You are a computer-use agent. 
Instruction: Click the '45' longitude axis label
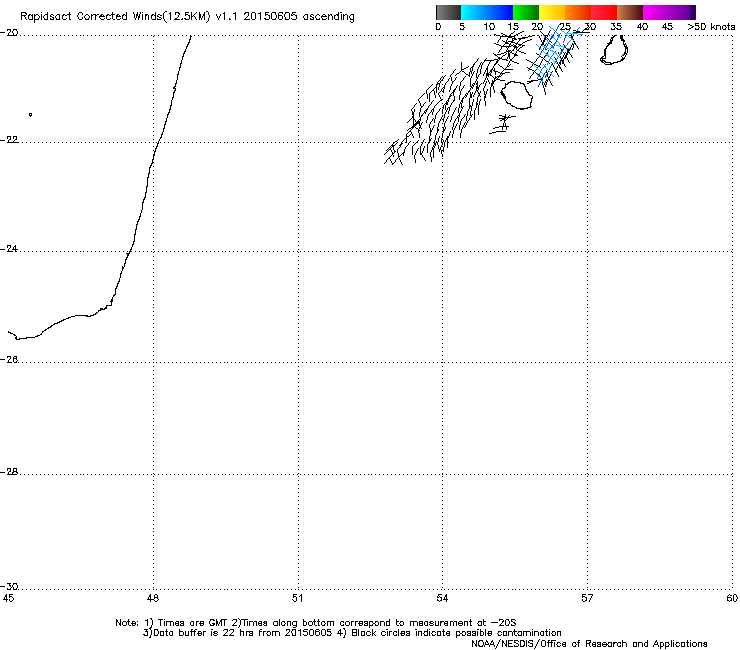(x=8, y=599)
